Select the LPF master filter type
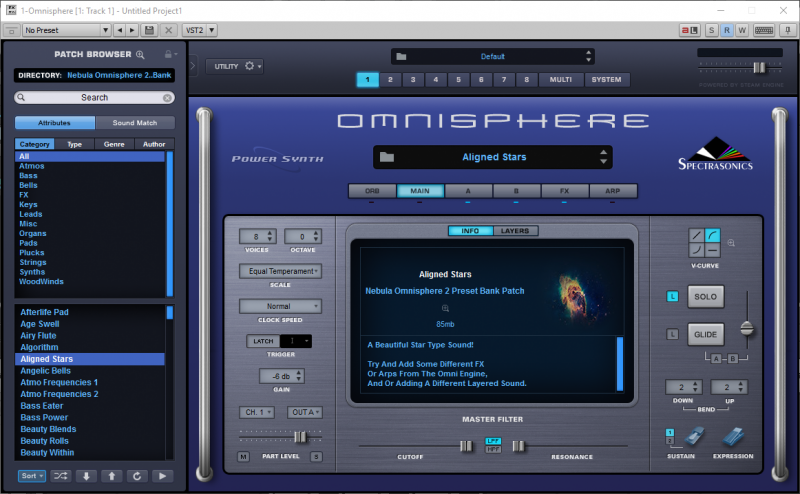The image size is (800, 494). pyautogui.click(x=493, y=440)
